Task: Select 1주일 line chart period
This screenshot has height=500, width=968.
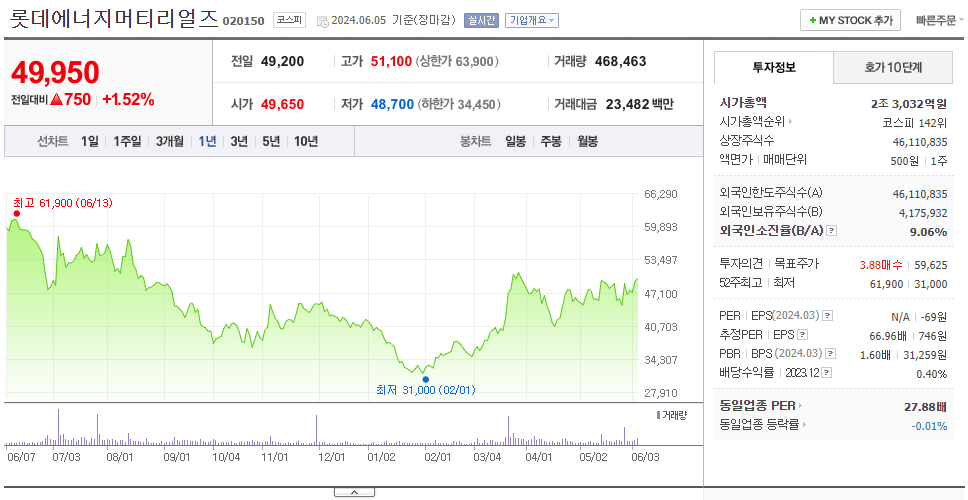Action: (127, 141)
